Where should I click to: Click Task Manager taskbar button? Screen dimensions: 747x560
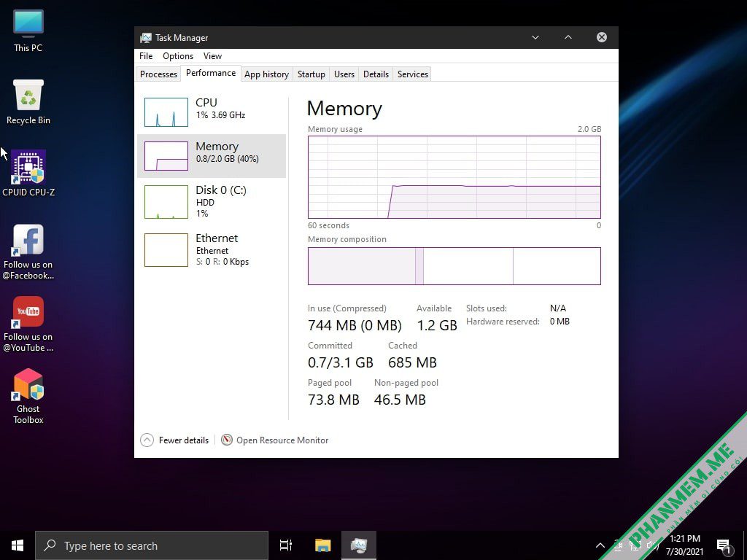tap(359, 545)
